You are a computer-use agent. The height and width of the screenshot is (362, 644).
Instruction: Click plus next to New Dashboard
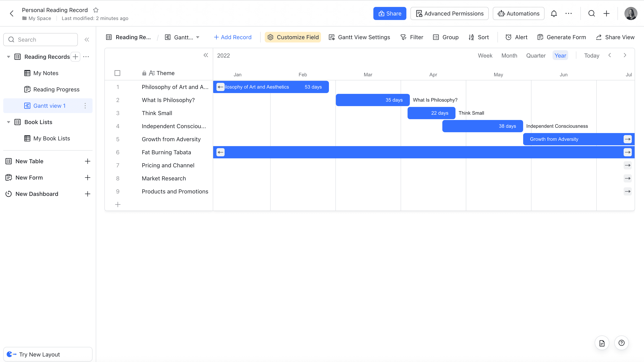(x=87, y=194)
